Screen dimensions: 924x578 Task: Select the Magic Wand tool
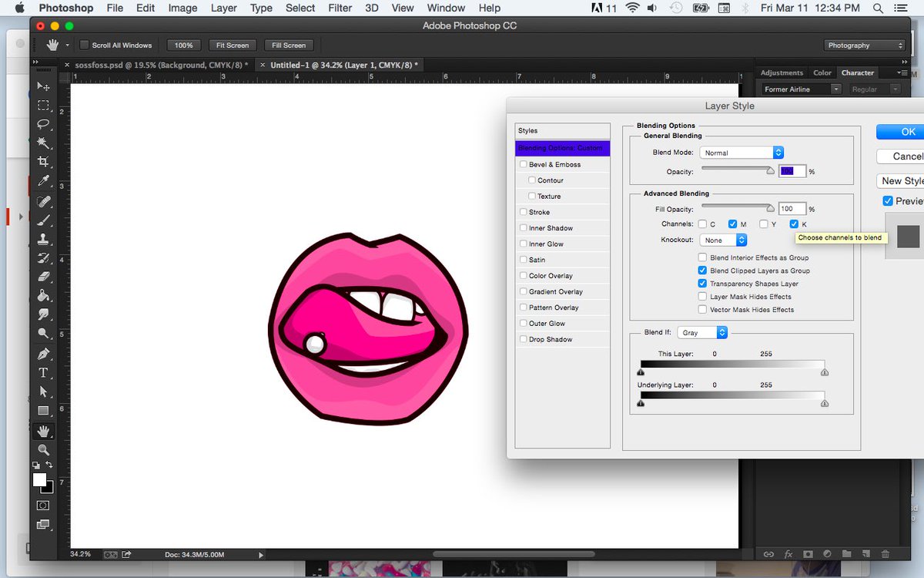pos(43,143)
